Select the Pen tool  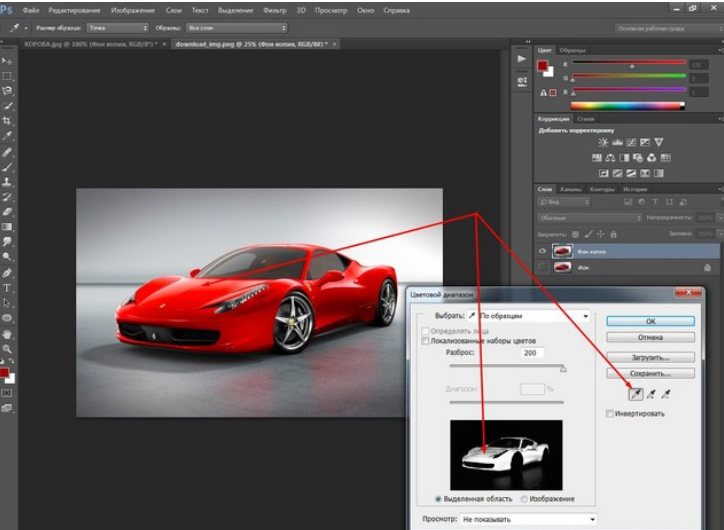pyautogui.click(x=7, y=273)
